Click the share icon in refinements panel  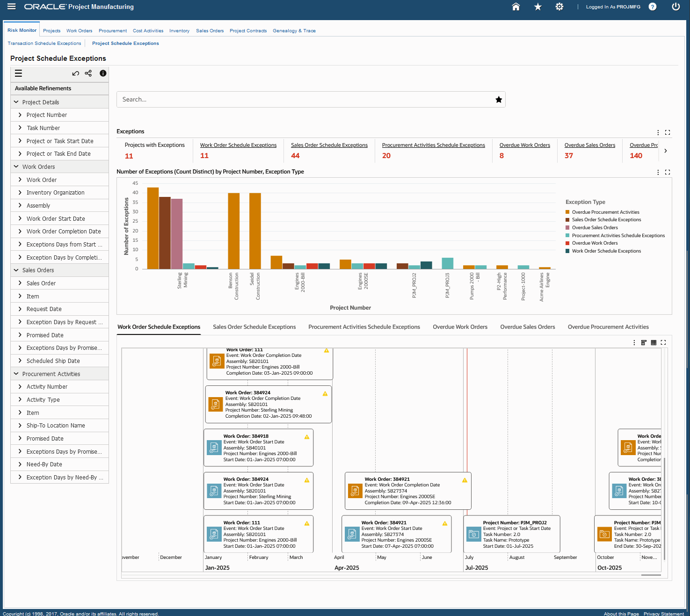[x=88, y=73]
